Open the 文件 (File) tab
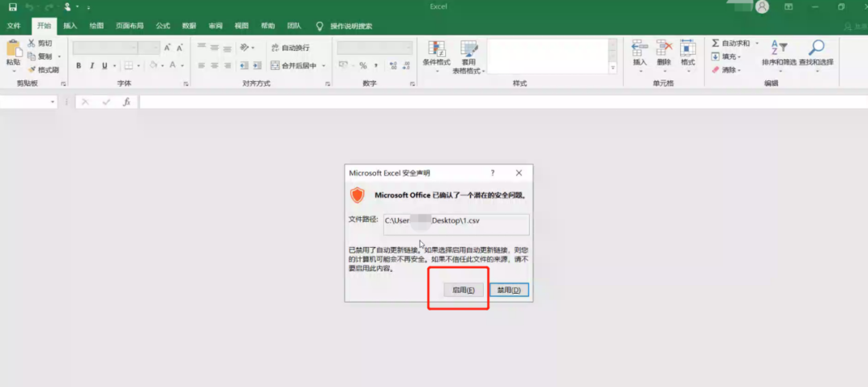 [14, 26]
